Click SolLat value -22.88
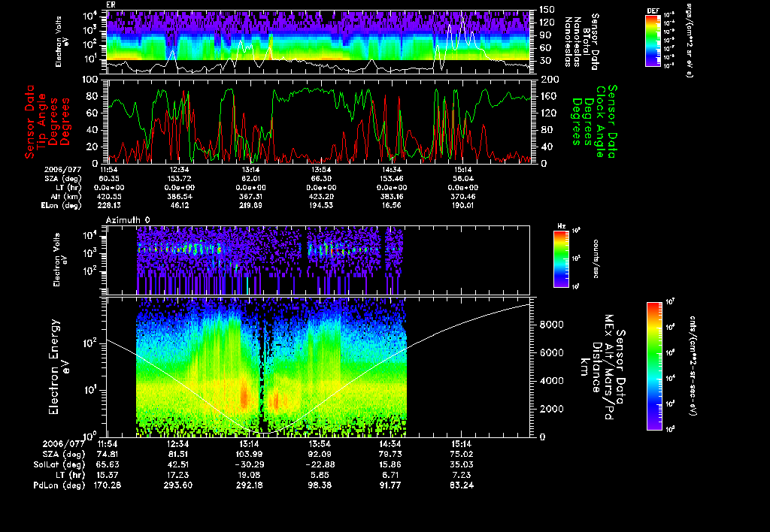Image resolution: width=770 pixels, height=532 pixels. click(x=320, y=464)
